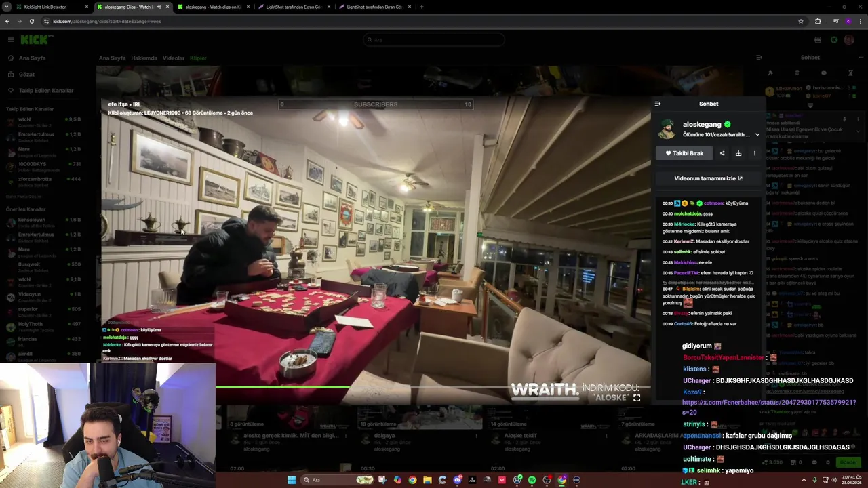Screen dimensions: 868x488
Task: Open browser extensions puzzle icon
Action: 818,21
